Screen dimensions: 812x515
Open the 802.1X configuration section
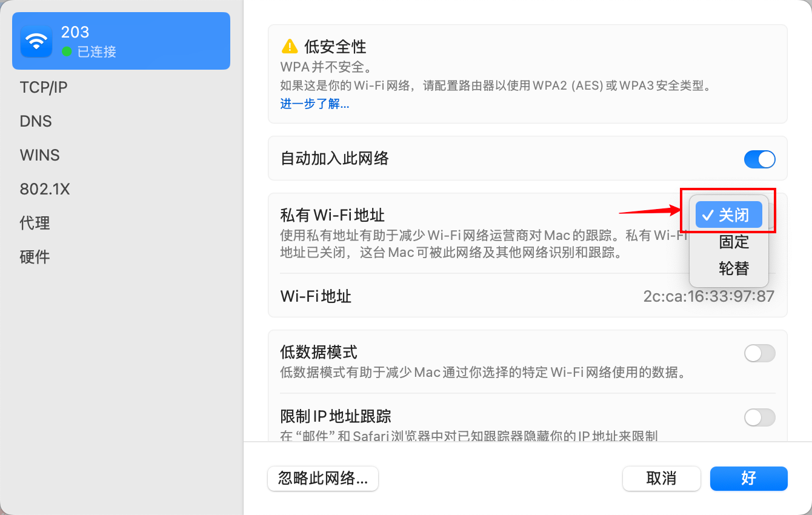[45, 189]
